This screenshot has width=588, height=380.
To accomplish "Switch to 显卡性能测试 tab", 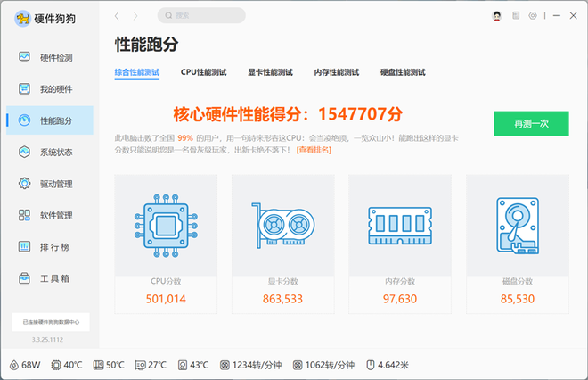I will click(x=270, y=72).
